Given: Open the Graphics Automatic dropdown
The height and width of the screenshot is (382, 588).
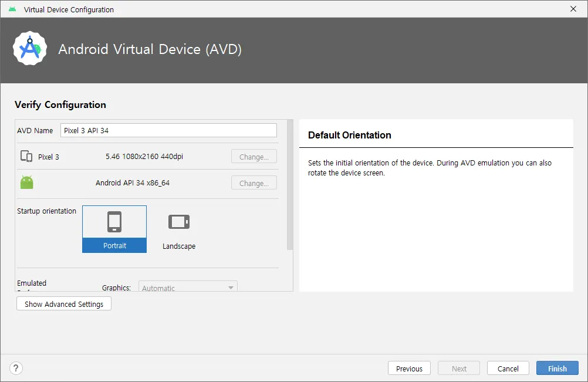Looking at the screenshot, I should coord(188,287).
